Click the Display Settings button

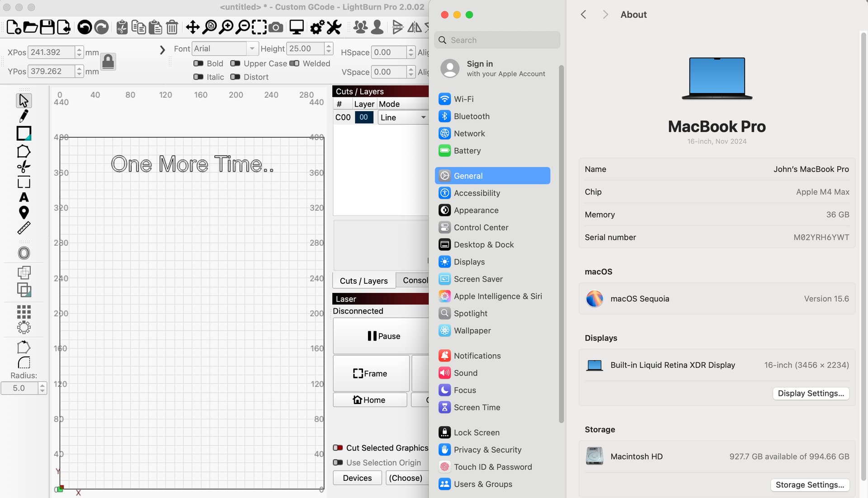pos(811,393)
